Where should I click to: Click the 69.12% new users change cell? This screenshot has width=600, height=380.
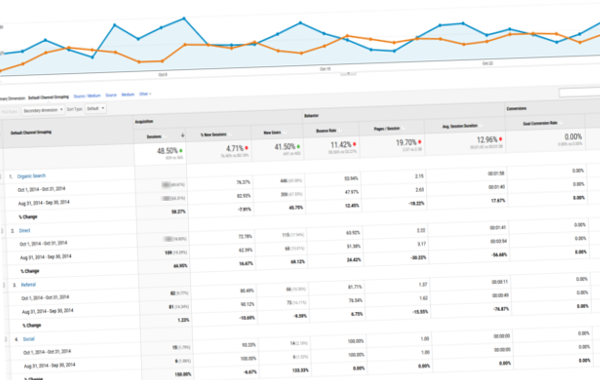pyautogui.click(x=298, y=262)
